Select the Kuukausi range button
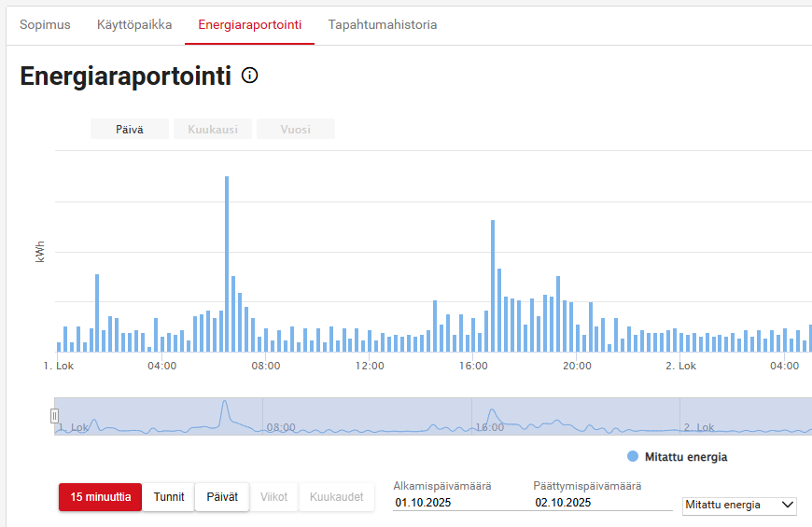812x527 pixels. (213, 130)
